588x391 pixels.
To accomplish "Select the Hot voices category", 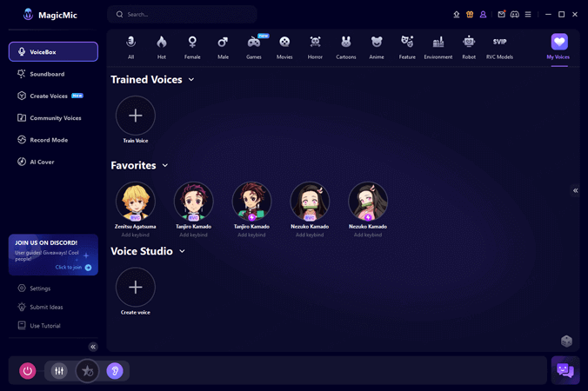I will click(162, 48).
